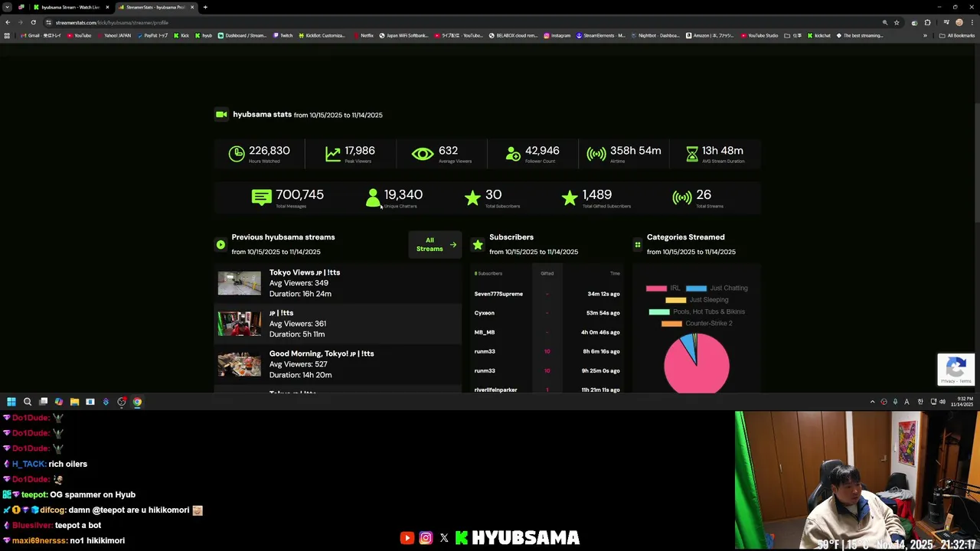Open the Tokyo Views stream thumbnail
980x551 pixels.
(x=239, y=283)
